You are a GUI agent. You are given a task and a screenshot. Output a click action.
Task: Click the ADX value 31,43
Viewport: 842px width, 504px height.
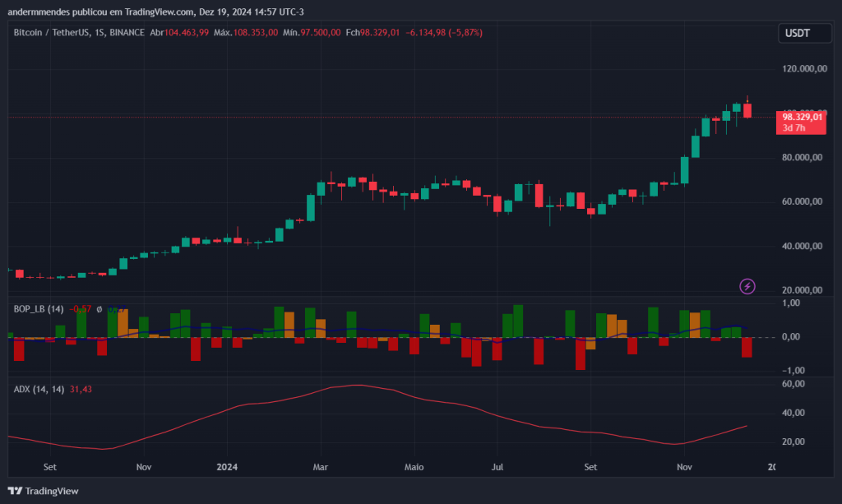click(x=81, y=389)
